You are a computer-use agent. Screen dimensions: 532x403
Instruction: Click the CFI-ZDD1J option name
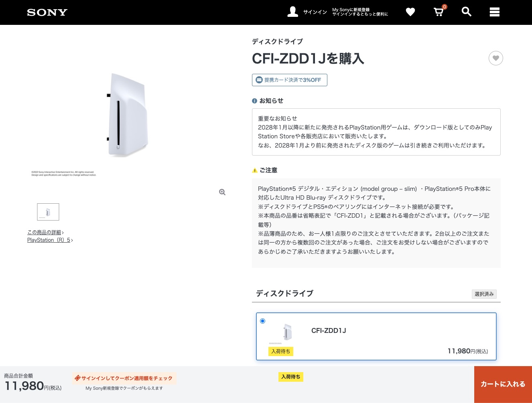(x=329, y=330)
